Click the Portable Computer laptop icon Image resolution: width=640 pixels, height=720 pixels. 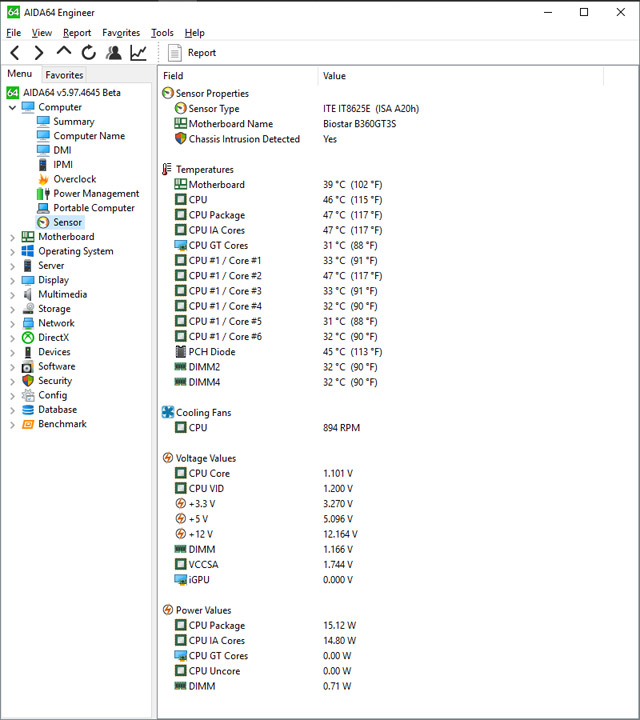coord(43,208)
